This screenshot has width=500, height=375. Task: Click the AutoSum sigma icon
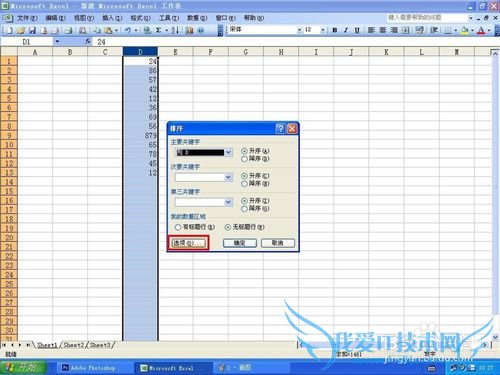(x=159, y=30)
